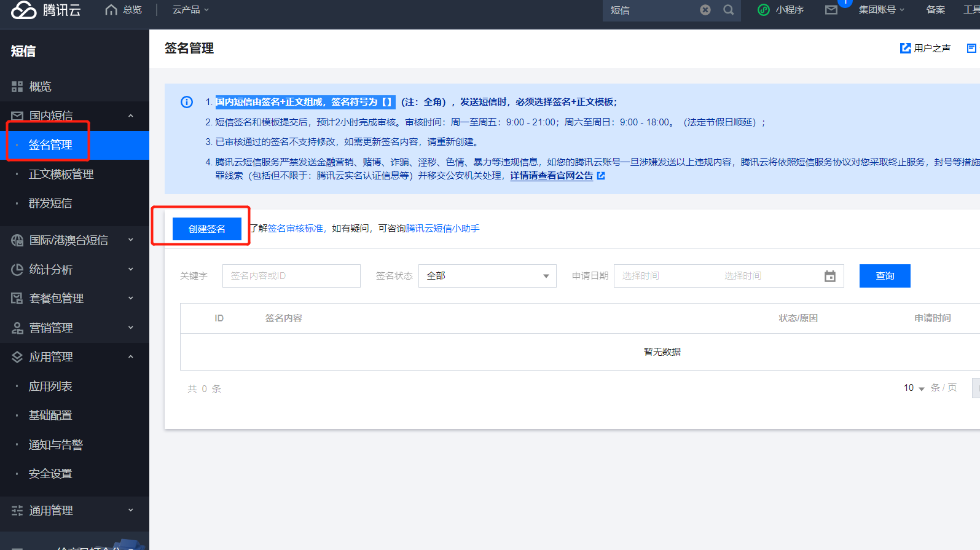Click the 用户之声 feedback icon
The width and height of the screenshot is (980, 550).
[x=906, y=48]
